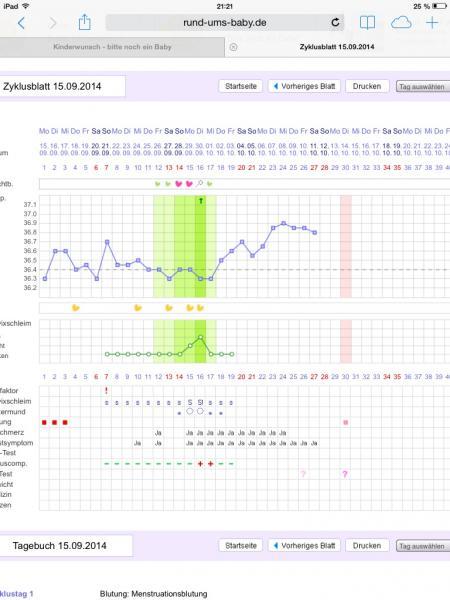The image size is (450, 600).
Task: Click the green ovulation arrow in chart
Action: click(201, 200)
